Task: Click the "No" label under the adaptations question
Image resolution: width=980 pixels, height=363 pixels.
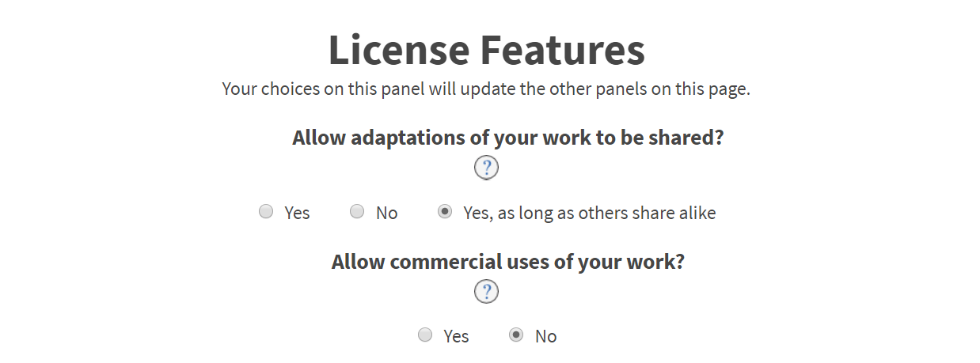Action: (386, 213)
